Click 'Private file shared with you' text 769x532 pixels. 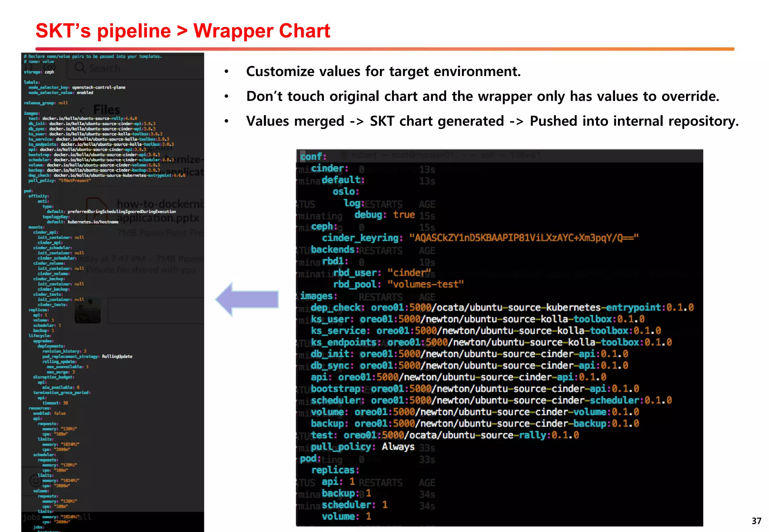[141, 270]
